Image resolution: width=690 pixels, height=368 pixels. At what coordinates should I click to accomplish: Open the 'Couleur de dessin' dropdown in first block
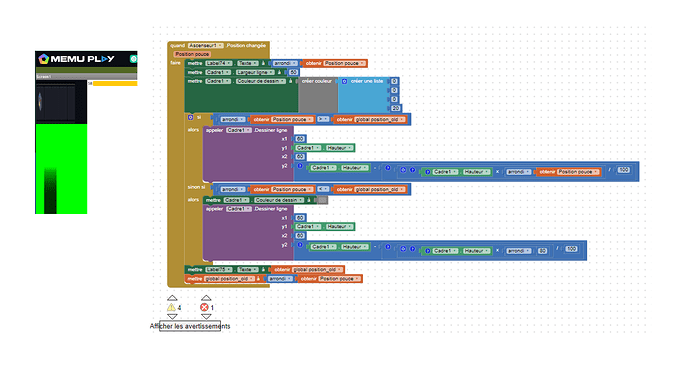tap(261, 81)
